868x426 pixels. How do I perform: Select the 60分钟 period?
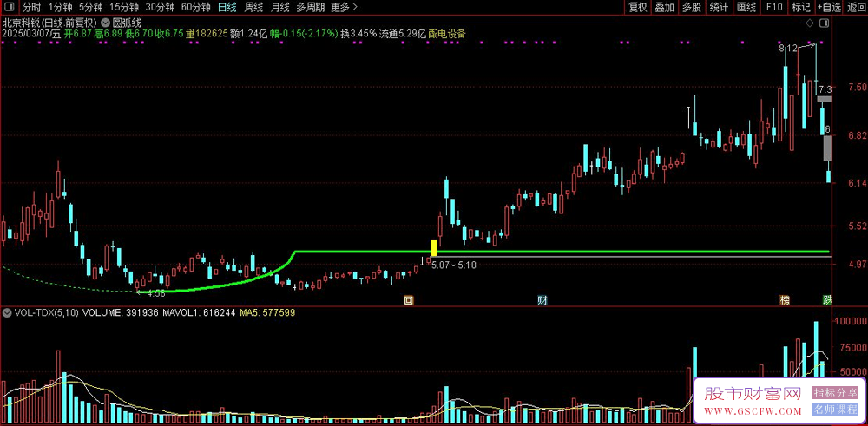point(196,7)
